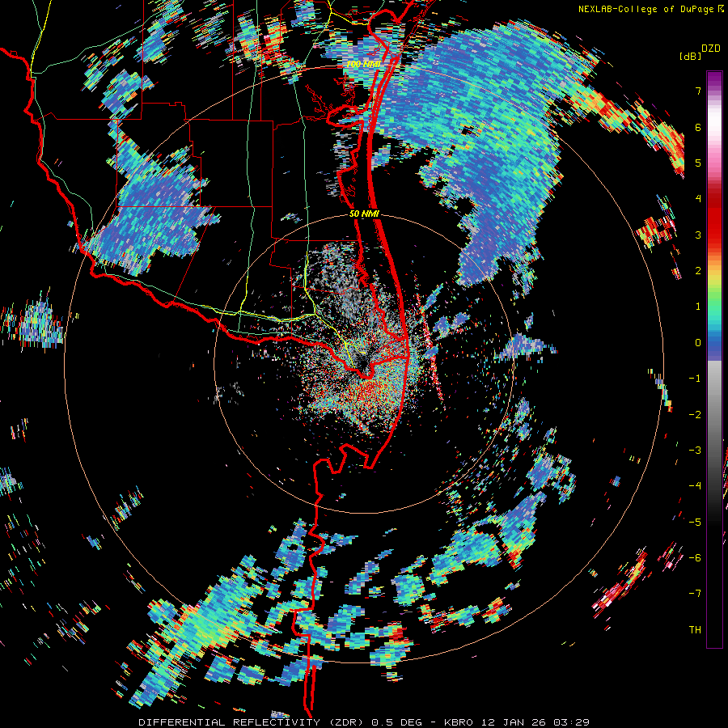Screen dimensions: 728x728
Task: Click the NEXLAB-College of DuPage label
Action: [645, 9]
